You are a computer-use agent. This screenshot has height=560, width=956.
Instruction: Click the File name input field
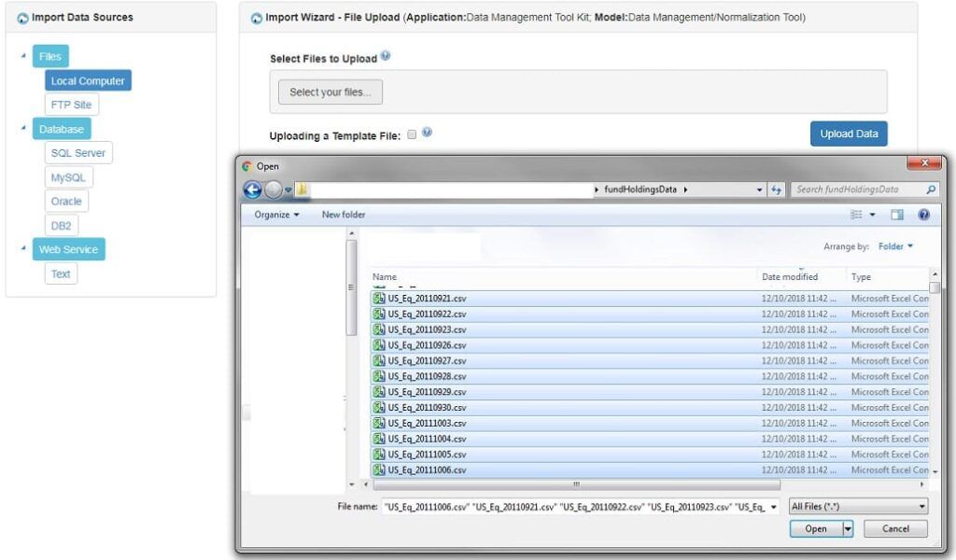coord(579,506)
